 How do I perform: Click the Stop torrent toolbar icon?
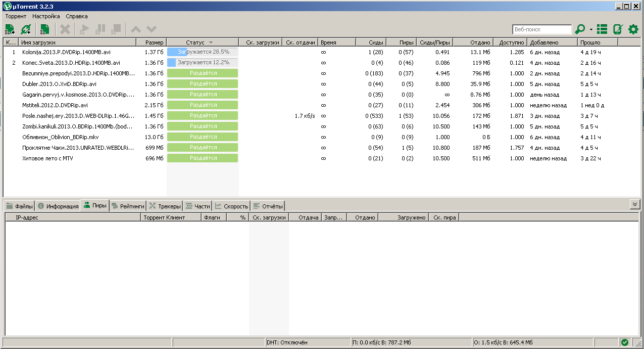coord(116,29)
